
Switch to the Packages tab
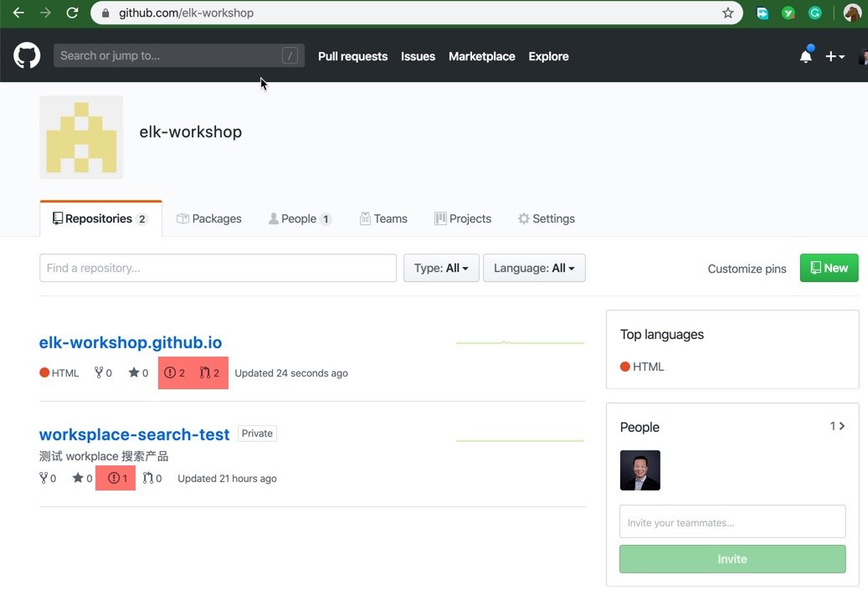pos(209,218)
